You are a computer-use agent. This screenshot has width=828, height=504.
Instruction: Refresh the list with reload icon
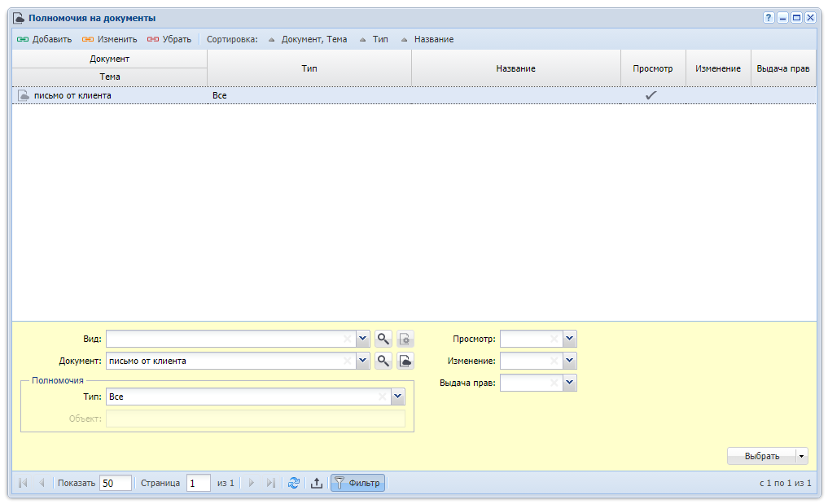click(294, 483)
